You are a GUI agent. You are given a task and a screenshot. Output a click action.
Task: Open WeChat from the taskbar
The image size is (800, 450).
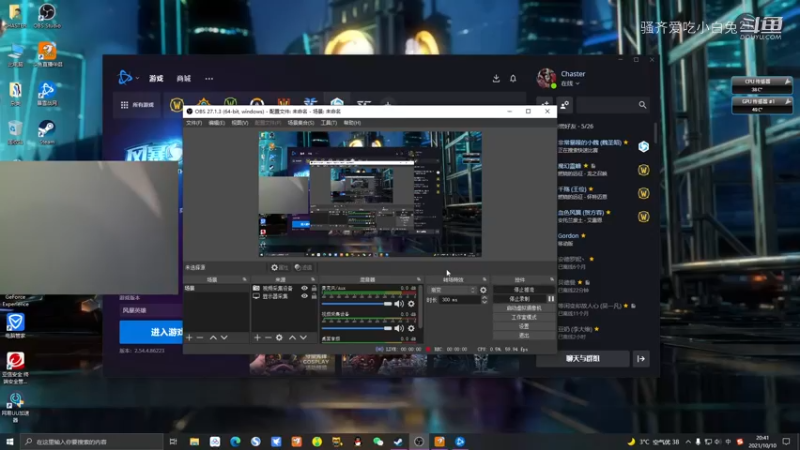tap(378, 441)
